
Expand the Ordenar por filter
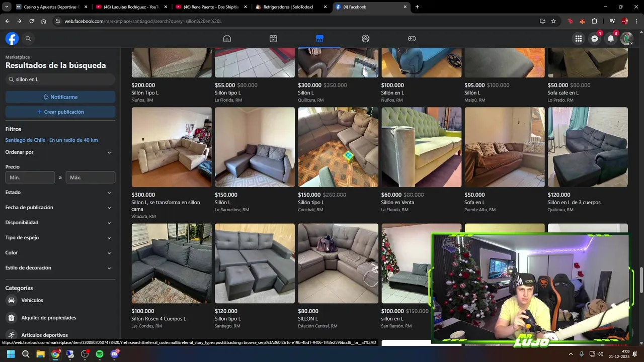[60, 152]
